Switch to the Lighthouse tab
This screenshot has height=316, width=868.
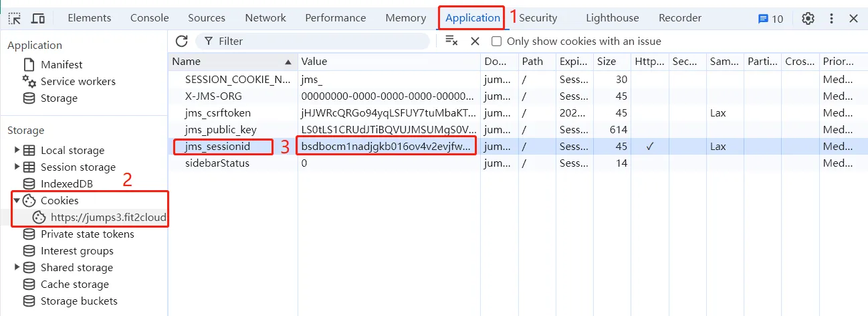tap(612, 18)
